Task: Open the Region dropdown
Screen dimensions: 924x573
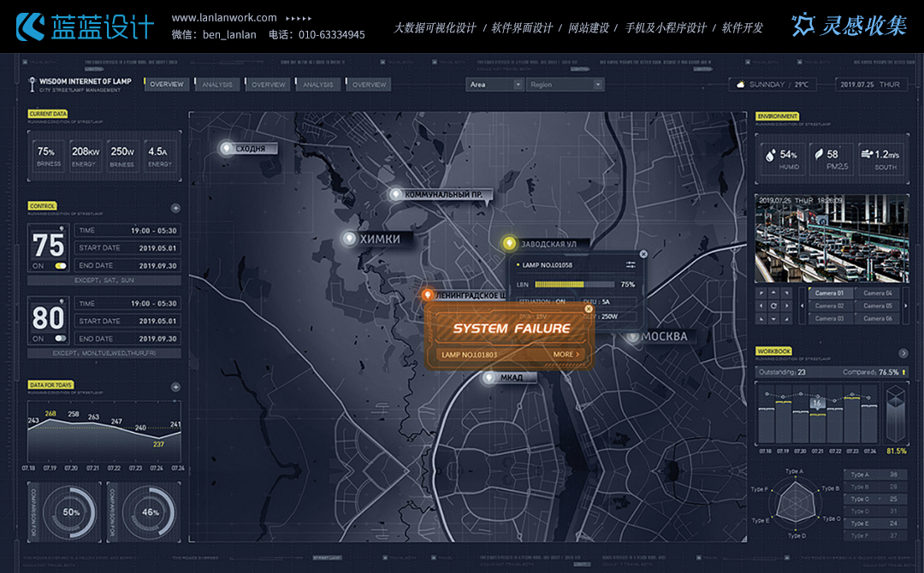Action: 566,85
